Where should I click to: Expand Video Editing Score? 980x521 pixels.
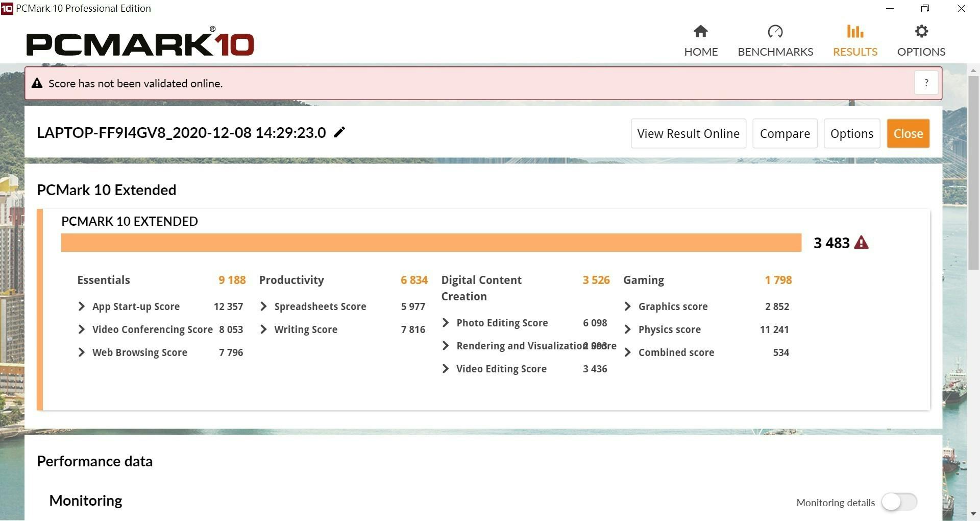coord(446,369)
